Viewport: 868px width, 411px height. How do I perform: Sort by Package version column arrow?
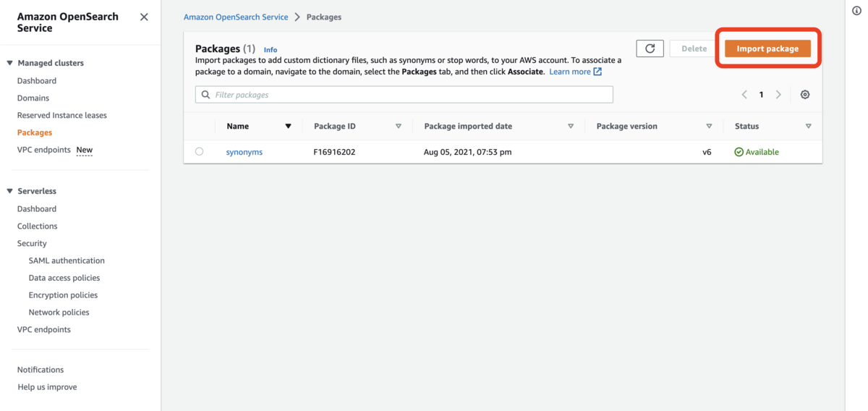click(709, 126)
